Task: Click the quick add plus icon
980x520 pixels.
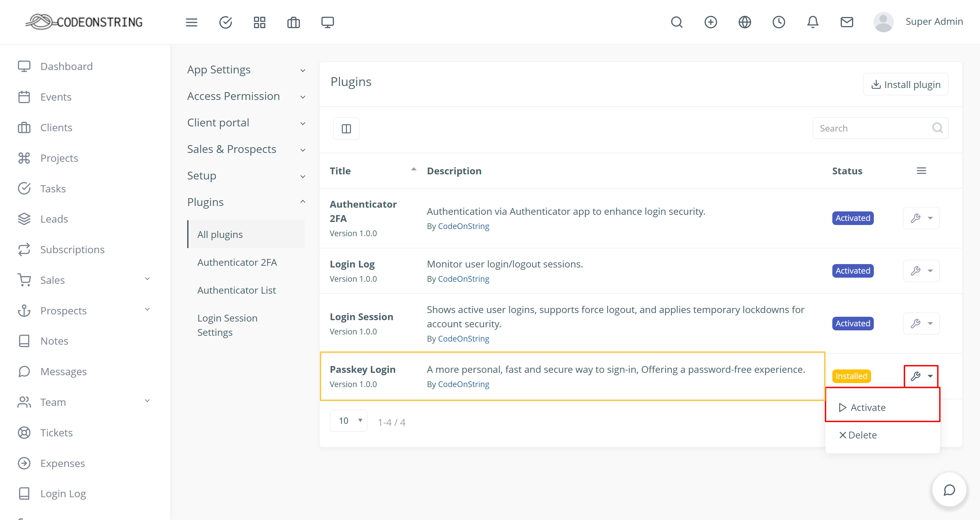Action: click(710, 22)
